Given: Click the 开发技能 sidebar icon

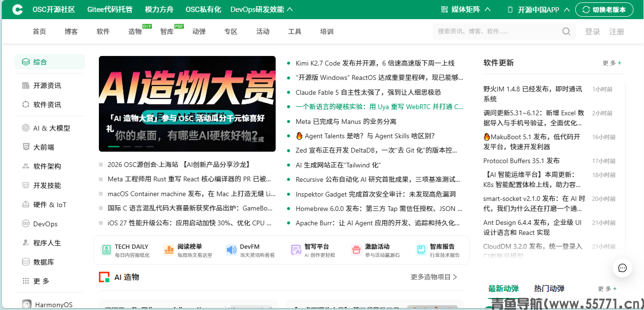Looking at the screenshot, I should pyautogui.click(x=26, y=185).
